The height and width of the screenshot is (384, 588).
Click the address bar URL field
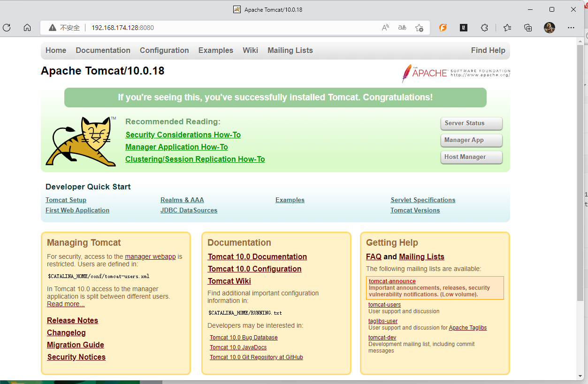pyautogui.click(x=235, y=28)
